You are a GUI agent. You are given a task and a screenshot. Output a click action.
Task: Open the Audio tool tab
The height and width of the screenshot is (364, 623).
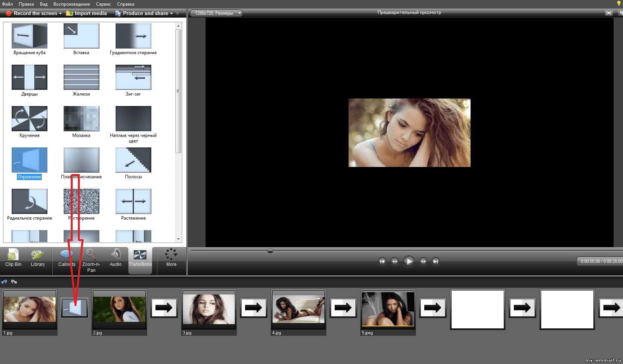(116, 258)
